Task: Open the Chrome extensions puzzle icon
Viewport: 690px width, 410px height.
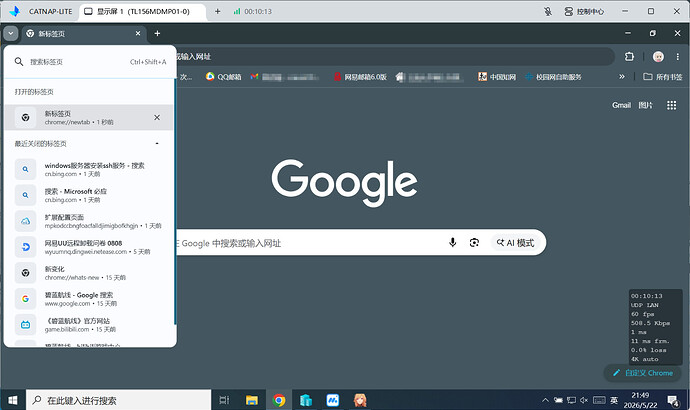Action: (629, 56)
